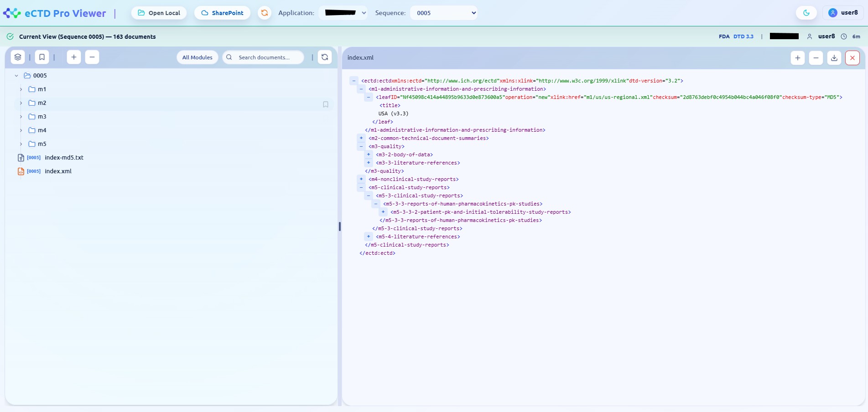Toggle dark mode with moon icon
This screenshot has width=868, height=412.
806,13
